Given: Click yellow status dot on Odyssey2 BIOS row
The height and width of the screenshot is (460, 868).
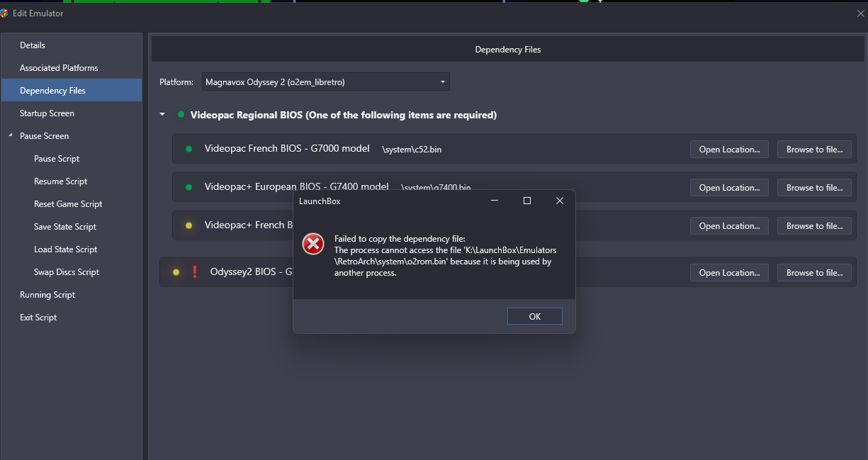Looking at the screenshot, I should coord(176,272).
